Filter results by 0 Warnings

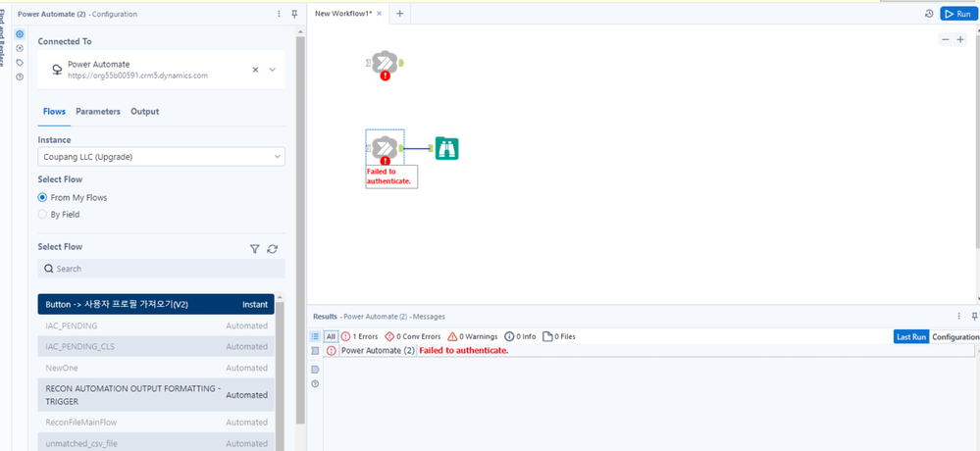coord(473,336)
